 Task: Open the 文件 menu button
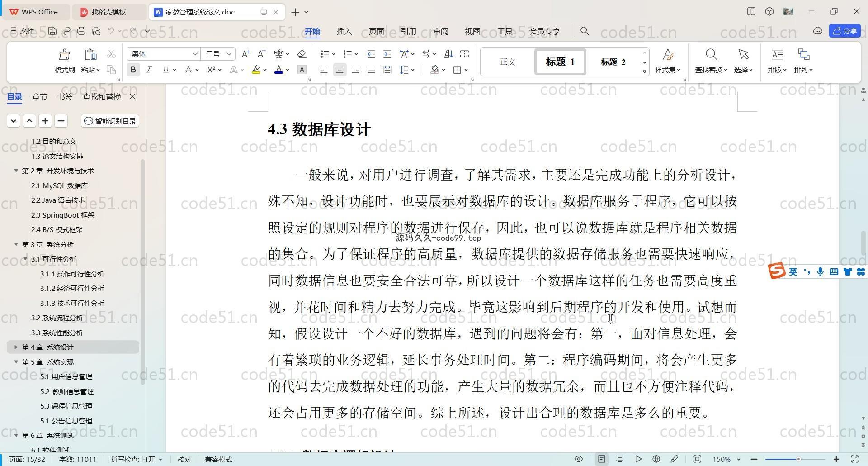[x=22, y=31]
